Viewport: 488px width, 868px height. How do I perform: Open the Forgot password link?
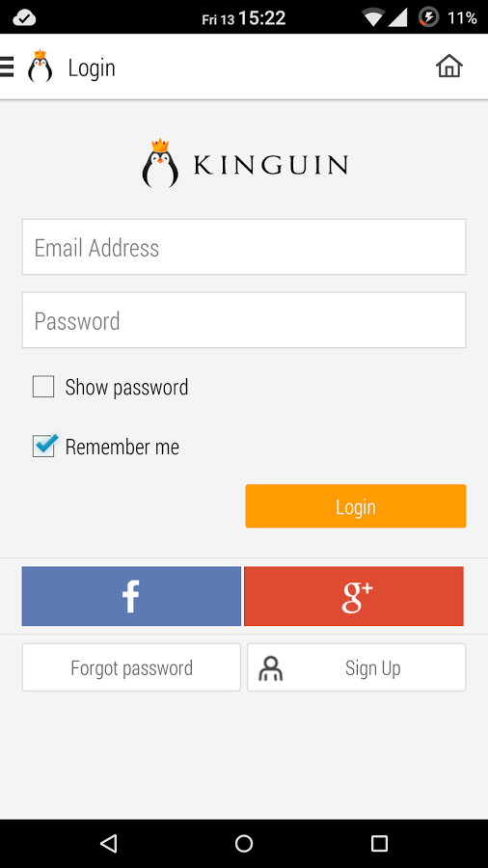[x=132, y=667]
